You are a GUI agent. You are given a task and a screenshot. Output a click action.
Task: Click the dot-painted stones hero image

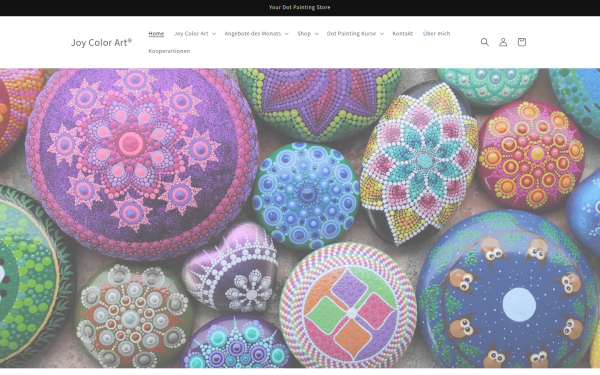tap(300, 218)
